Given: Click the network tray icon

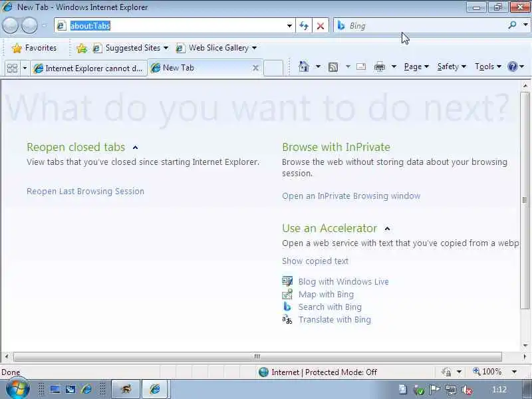Looking at the screenshot, I should (x=451, y=390).
